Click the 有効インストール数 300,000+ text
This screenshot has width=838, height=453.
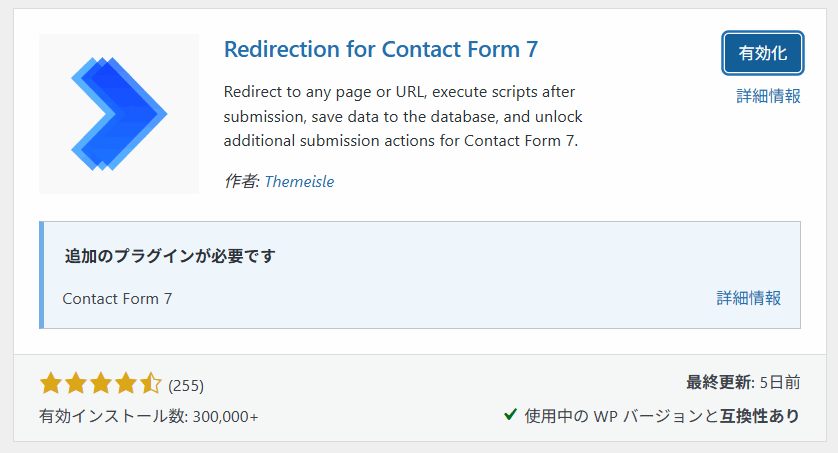(149, 416)
